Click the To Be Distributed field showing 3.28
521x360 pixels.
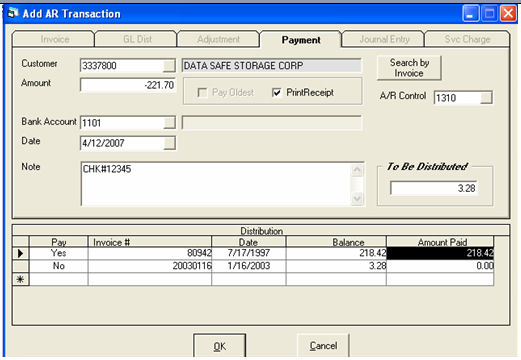coord(434,188)
